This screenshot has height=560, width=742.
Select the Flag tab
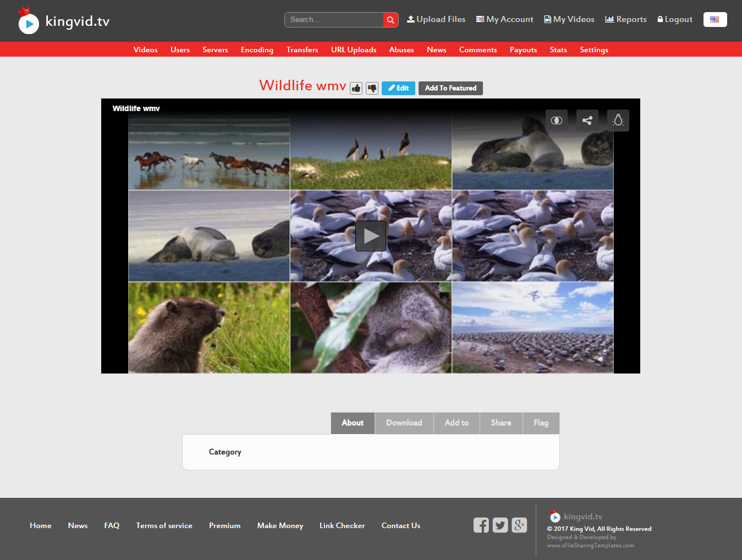[541, 423]
